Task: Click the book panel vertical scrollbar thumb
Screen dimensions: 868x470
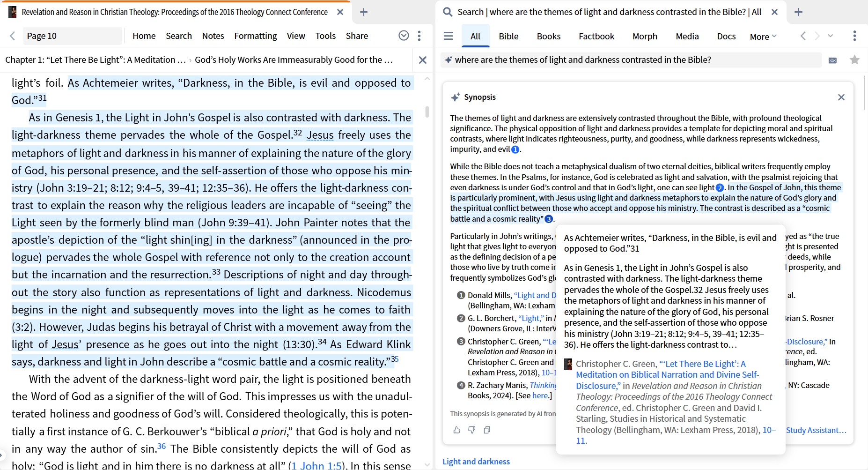Action: point(427,112)
